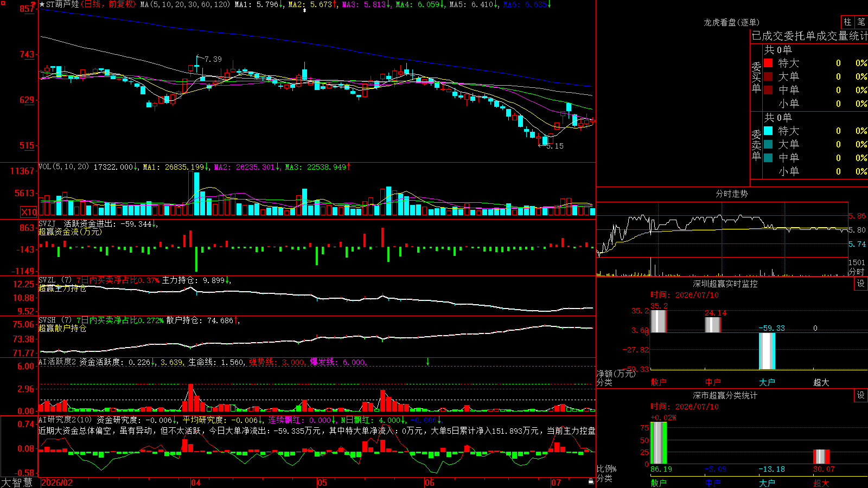This screenshot has height=488, width=868.
Task: Click the 大户 -59.33 bar in 深圳超赢实时监控
Action: [x=767, y=351]
